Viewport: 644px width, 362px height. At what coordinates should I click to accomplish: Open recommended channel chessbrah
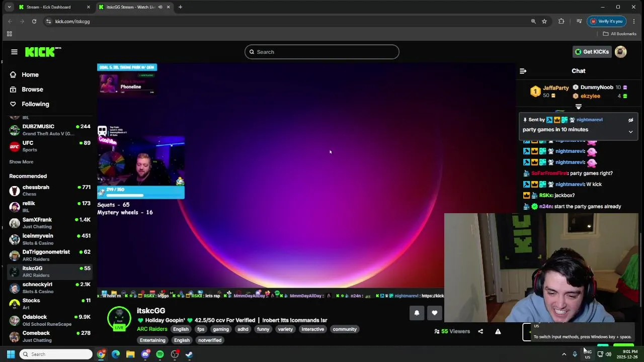point(49,191)
